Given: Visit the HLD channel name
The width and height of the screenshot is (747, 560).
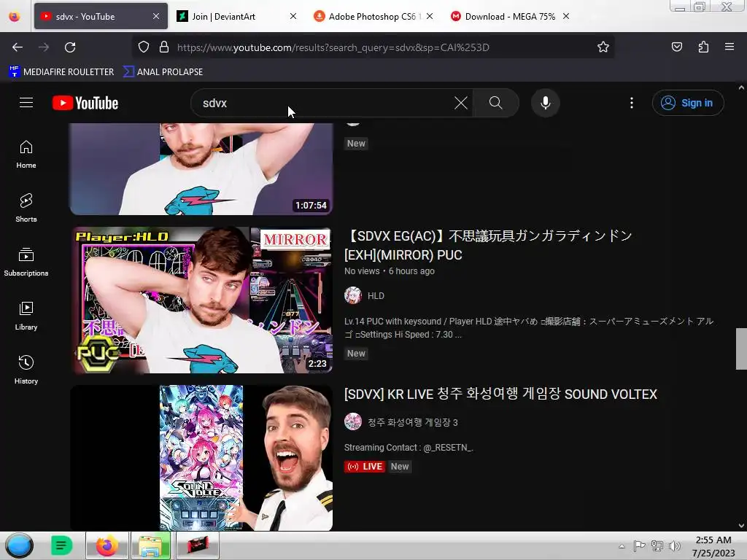Looking at the screenshot, I should tap(376, 296).
